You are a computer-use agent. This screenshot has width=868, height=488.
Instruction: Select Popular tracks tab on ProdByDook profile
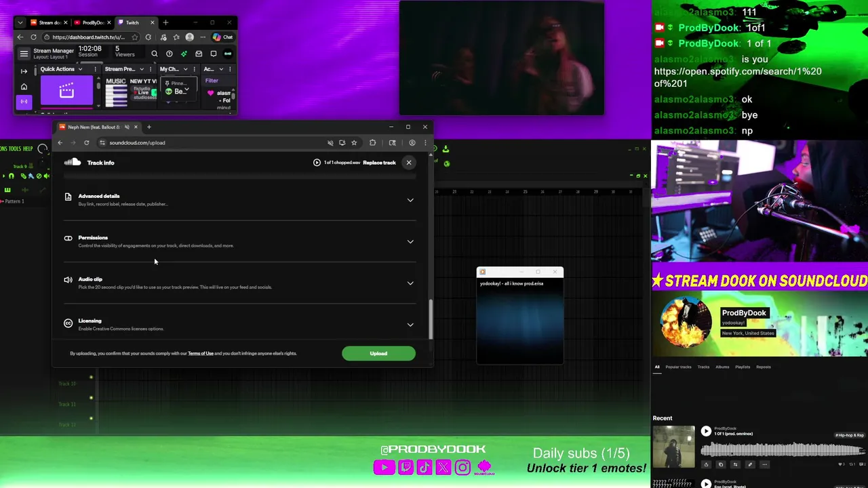pos(678,367)
